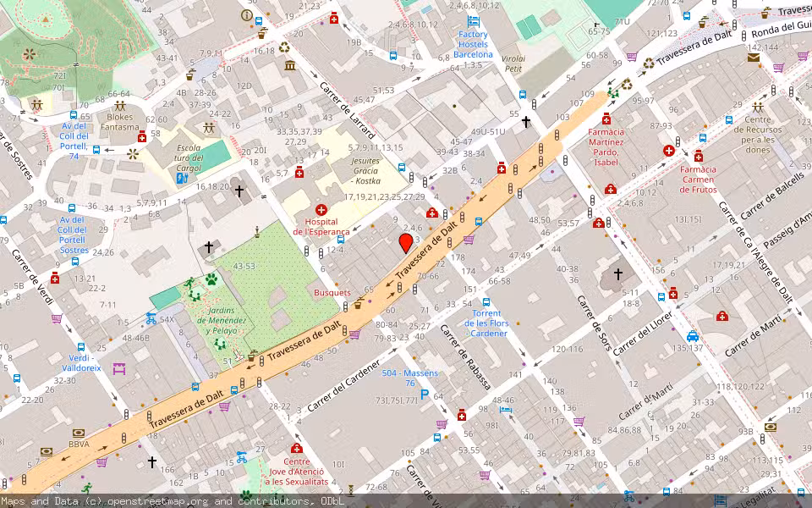Click the Carrer del Cardener street label

click(344, 386)
